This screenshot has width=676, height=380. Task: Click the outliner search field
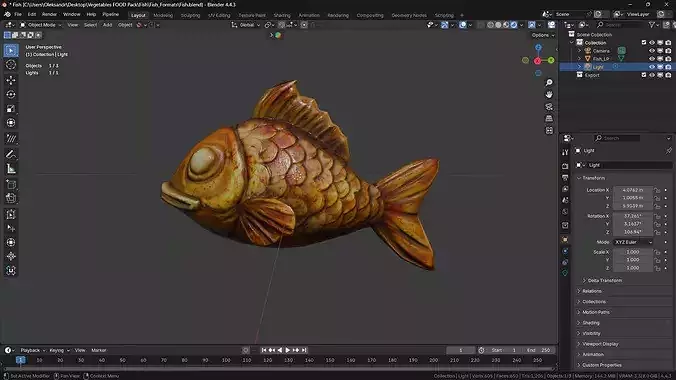tap(620, 25)
